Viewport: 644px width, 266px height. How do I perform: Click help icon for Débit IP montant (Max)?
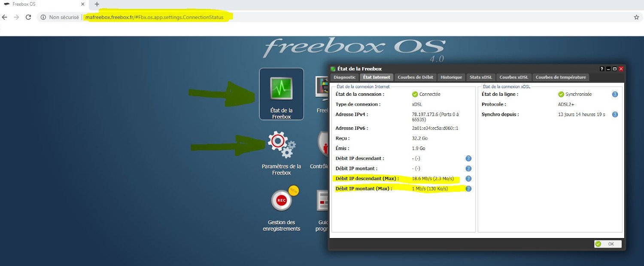468,188
